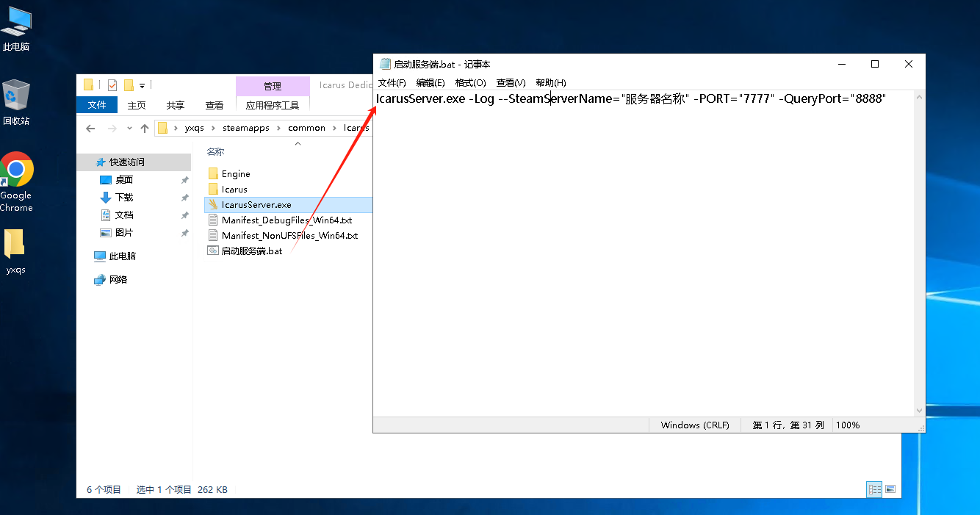Click the Explorer back arrow

pos(90,128)
